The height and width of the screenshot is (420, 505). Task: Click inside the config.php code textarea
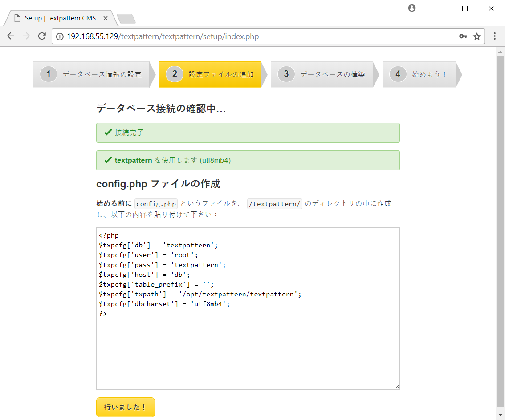pos(248,307)
